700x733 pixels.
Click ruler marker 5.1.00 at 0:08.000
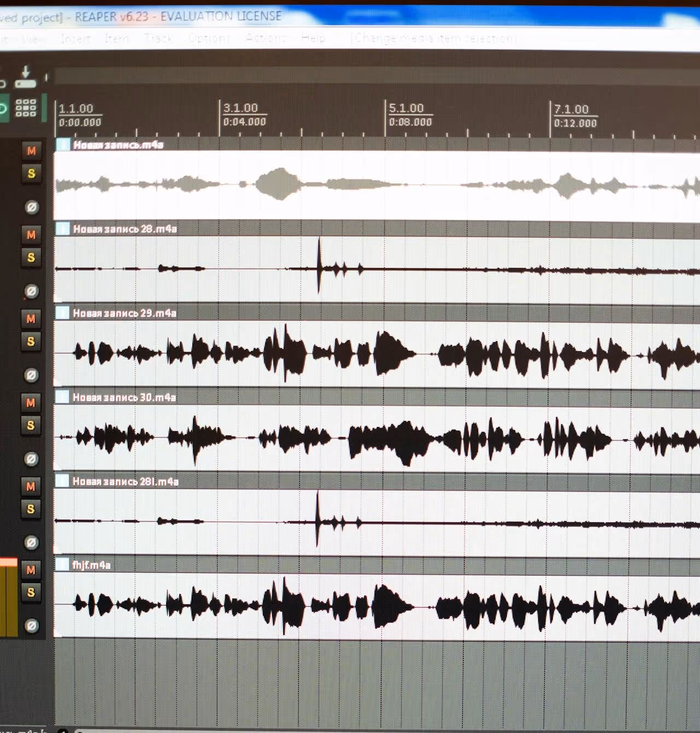tap(410, 115)
